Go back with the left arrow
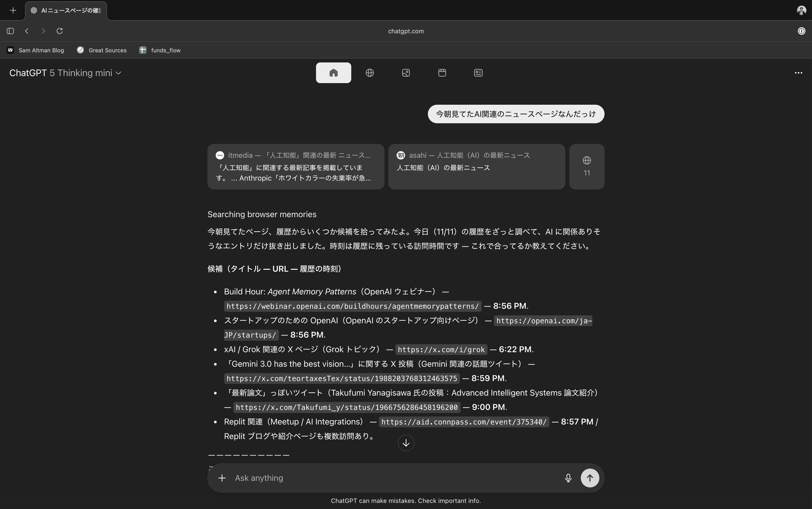Viewport: 812px width, 509px height. [x=27, y=31]
